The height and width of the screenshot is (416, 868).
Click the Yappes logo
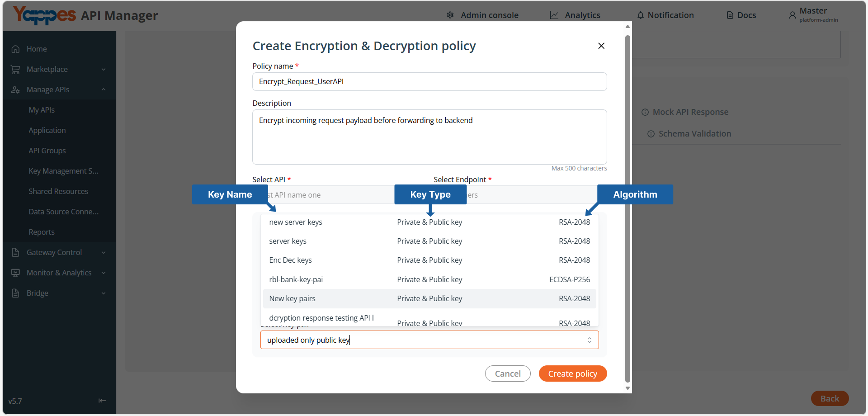point(44,15)
